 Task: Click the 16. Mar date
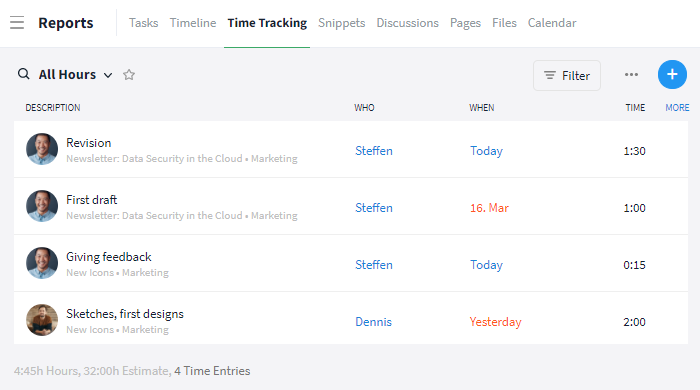pyautogui.click(x=489, y=208)
